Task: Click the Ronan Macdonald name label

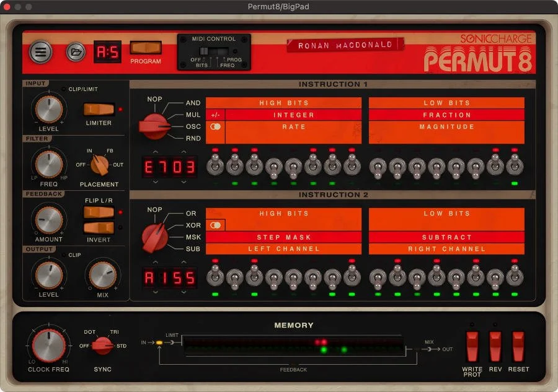Action: click(345, 45)
